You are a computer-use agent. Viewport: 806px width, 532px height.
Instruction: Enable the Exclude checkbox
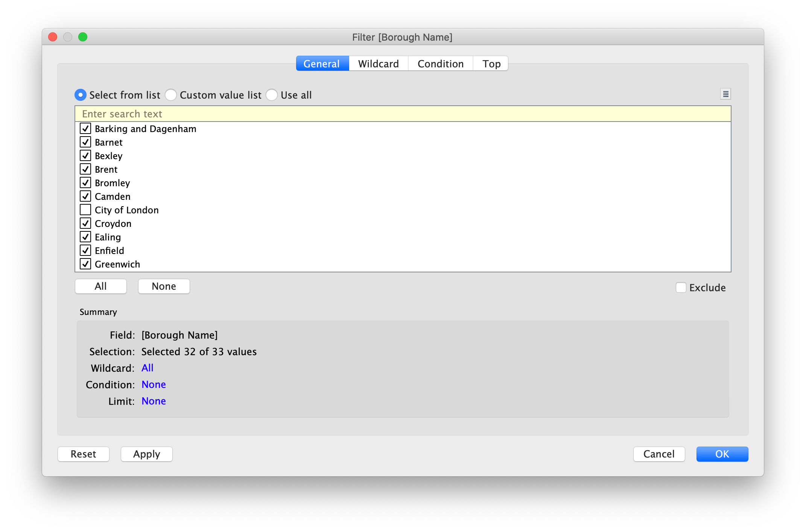click(x=681, y=287)
